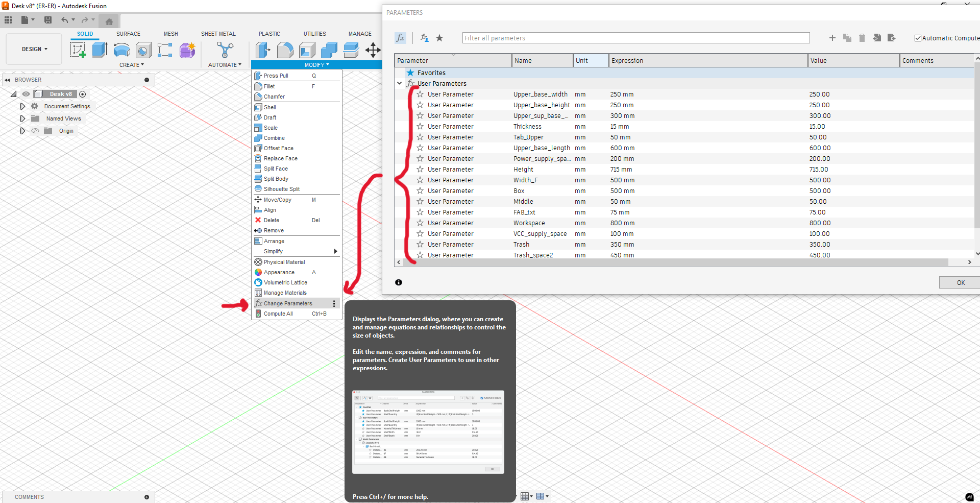The width and height of the screenshot is (980, 503).
Task: Switch to the SHEET METAL tab
Action: (218, 34)
